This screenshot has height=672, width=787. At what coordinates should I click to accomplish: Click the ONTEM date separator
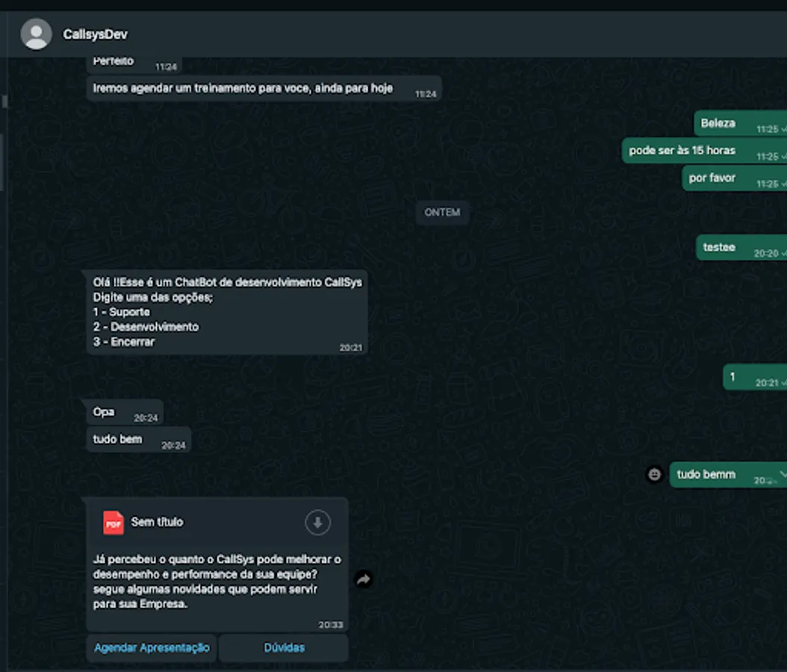pos(442,212)
